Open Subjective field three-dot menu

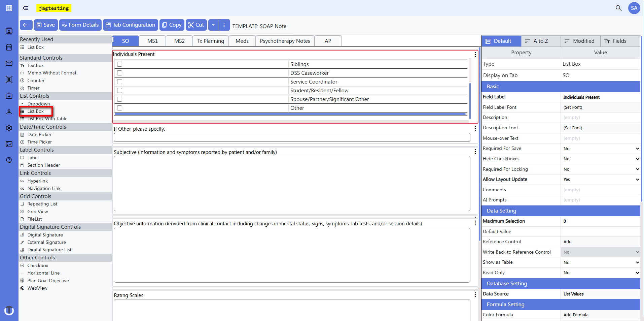[x=475, y=152]
